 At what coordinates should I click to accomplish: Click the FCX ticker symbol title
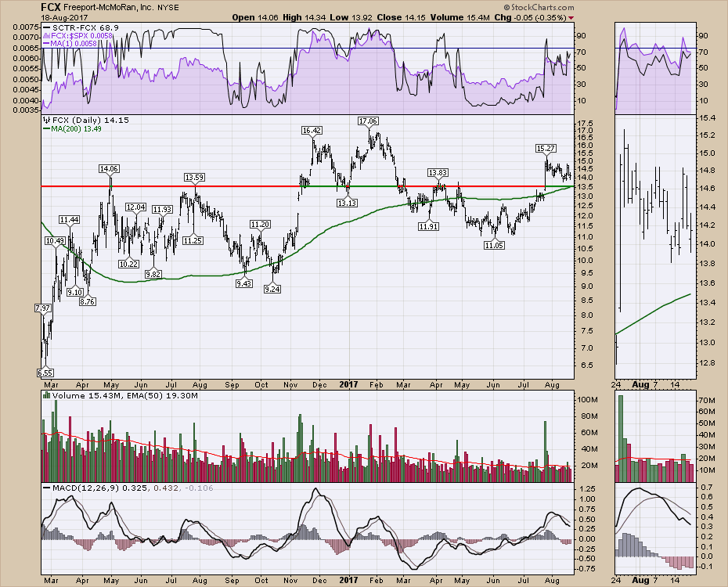[x=50, y=7]
